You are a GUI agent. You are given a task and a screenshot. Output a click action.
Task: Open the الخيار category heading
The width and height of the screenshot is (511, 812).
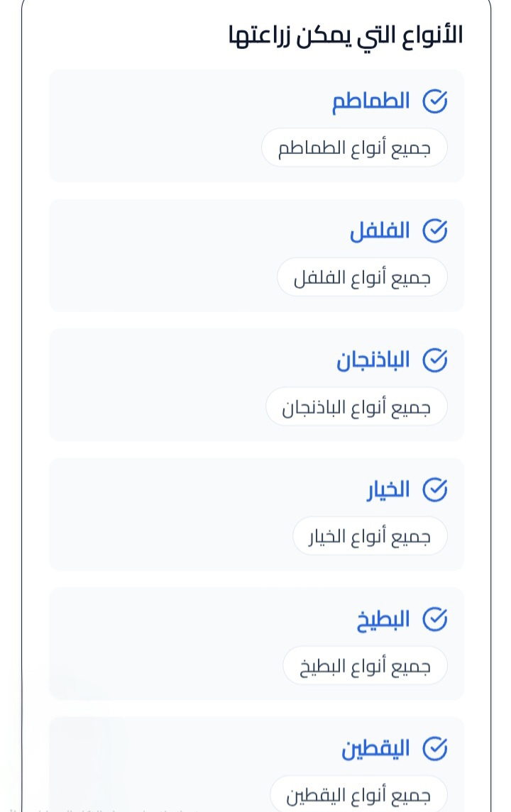pos(388,489)
